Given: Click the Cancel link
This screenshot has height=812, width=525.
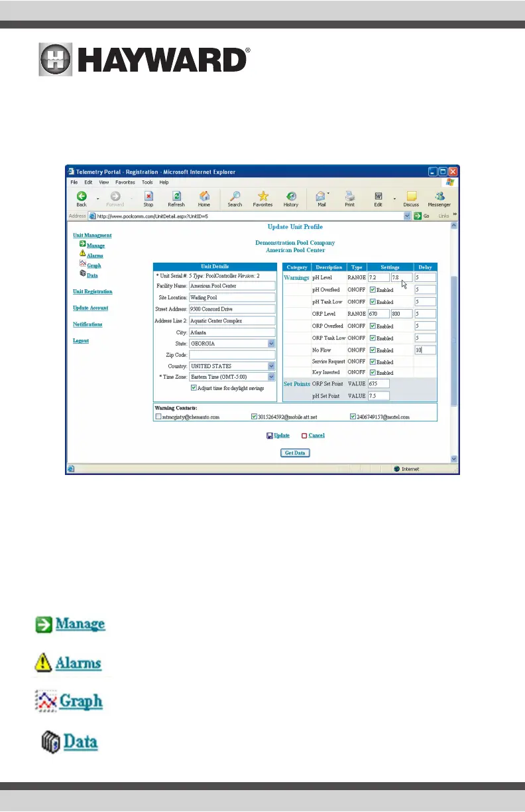Looking at the screenshot, I should (317, 436).
